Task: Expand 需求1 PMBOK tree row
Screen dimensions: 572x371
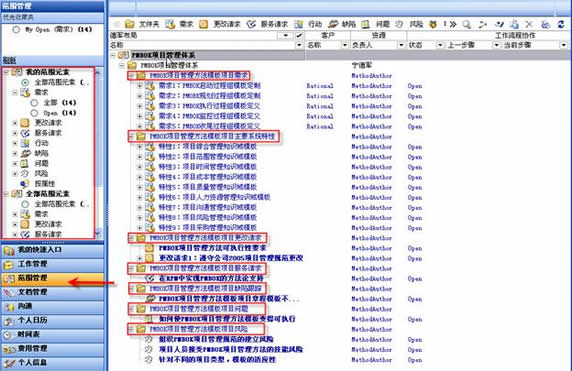Action: pyautogui.click(x=140, y=86)
